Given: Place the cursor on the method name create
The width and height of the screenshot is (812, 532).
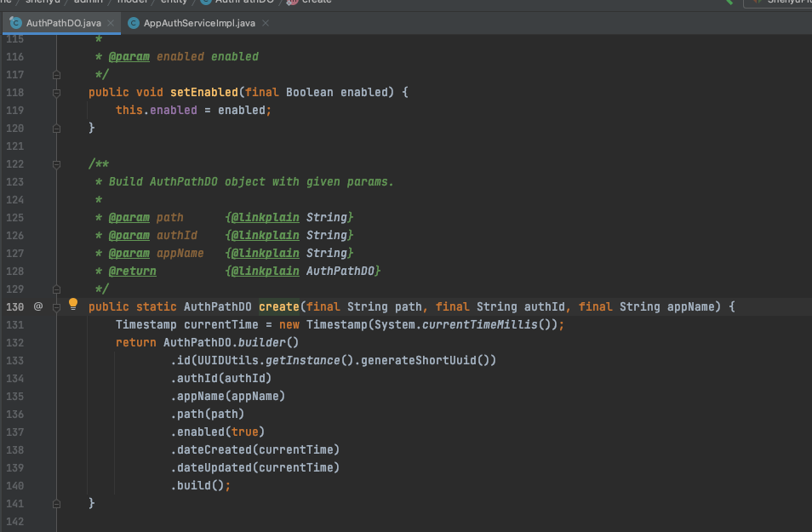Looking at the screenshot, I should [x=279, y=306].
